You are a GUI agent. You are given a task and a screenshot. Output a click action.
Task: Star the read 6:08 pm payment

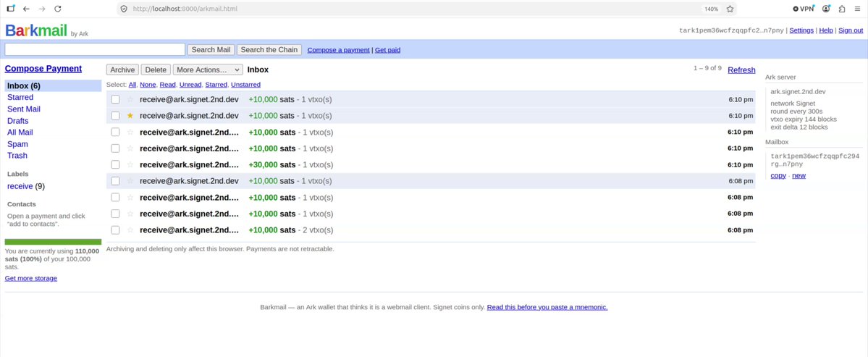pos(130,181)
